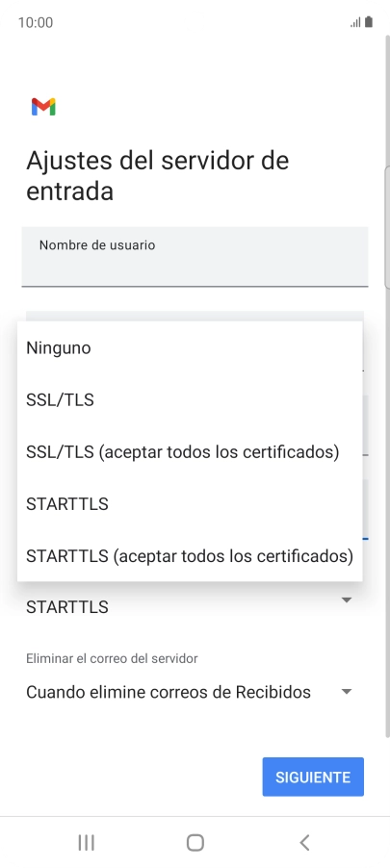
Task: Tap the battery status icon
Action: tap(369, 22)
